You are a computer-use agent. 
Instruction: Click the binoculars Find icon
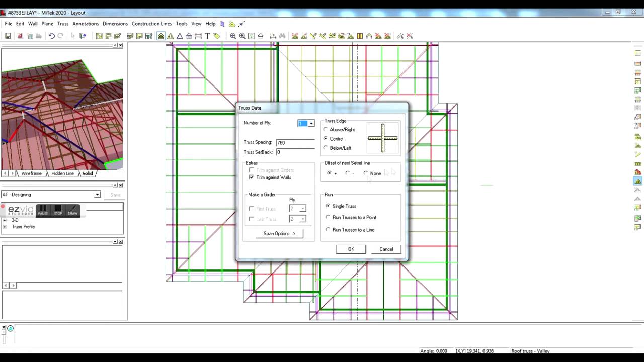tap(282, 36)
